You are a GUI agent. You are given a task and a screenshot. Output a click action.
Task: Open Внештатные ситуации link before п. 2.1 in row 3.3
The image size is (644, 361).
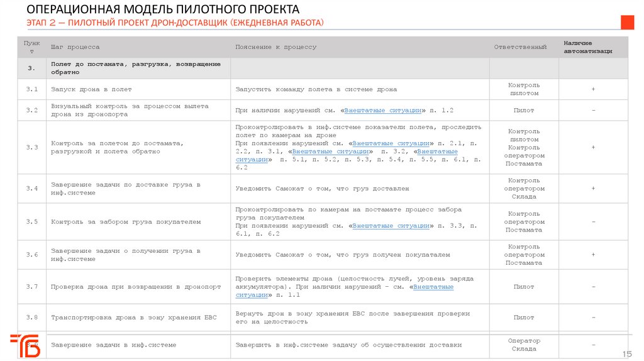tap(391, 143)
